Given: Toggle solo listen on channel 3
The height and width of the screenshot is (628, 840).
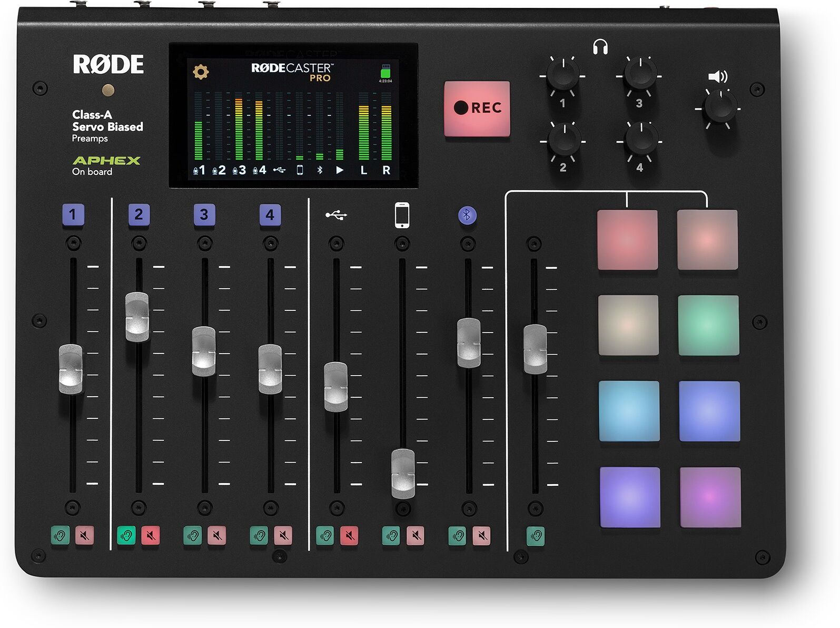Looking at the screenshot, I should tap(193, 536).
